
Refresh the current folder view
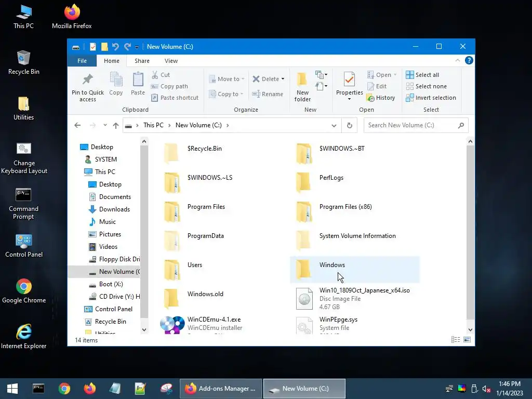(350, 126)
